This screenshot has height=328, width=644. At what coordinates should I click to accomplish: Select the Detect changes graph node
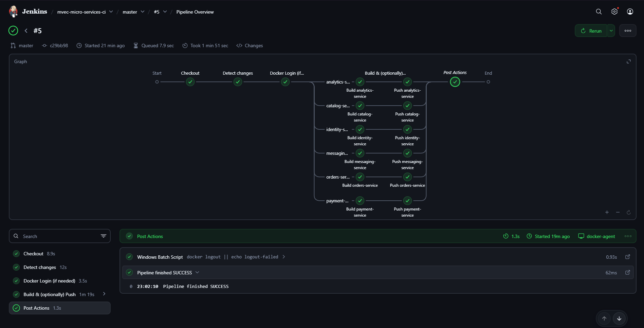coord(238,82)
